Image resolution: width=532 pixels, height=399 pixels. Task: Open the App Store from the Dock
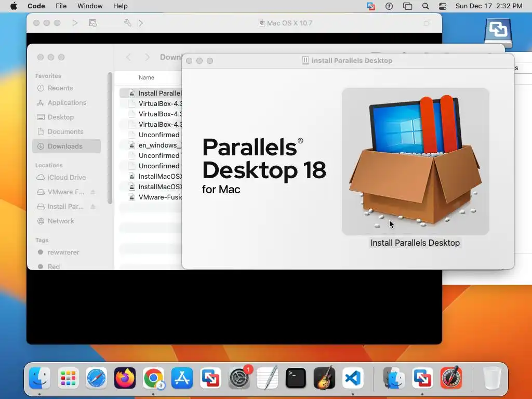(x=182, y=378)
